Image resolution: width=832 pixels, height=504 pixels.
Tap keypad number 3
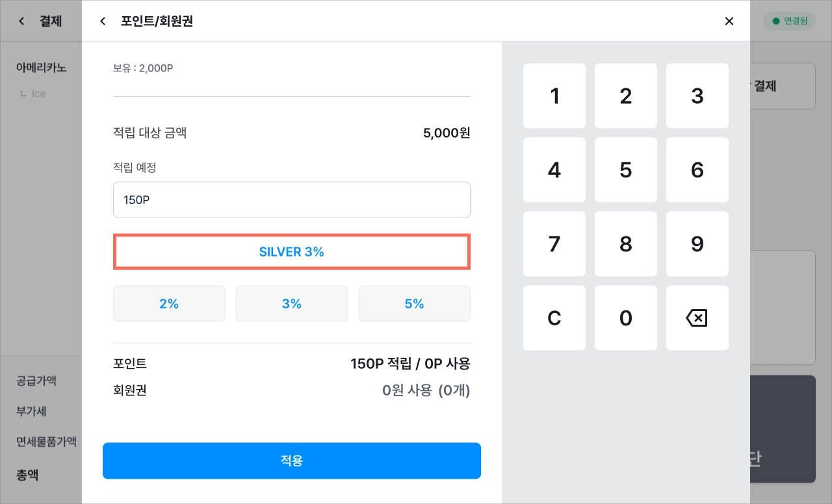pyautogui.click(x=697, y=96)
